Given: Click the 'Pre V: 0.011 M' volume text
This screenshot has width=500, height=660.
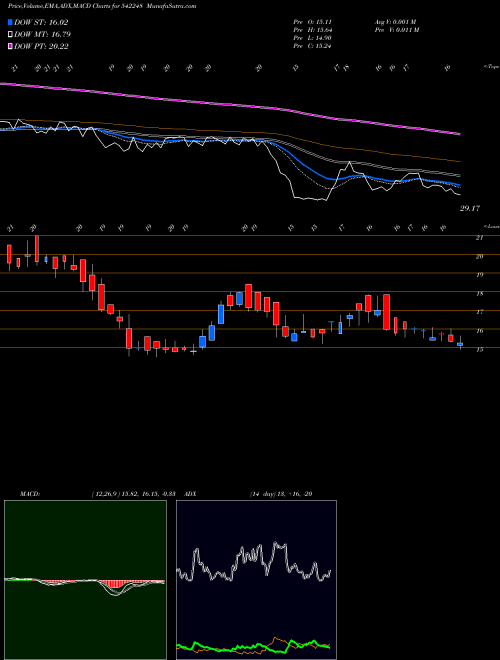Looking at the screenshot, I should point(396,30).
